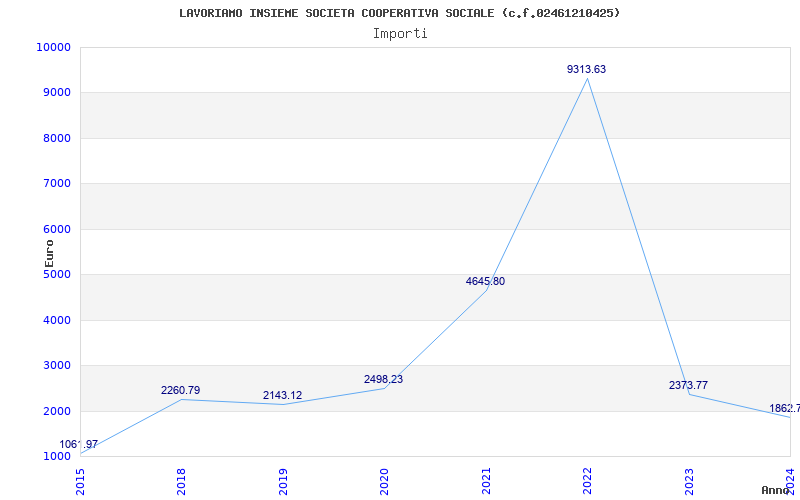Click the 2020 x-axis label

(384, 481)
